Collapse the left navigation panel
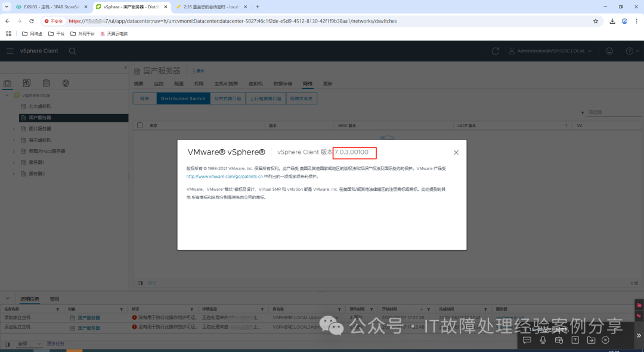Viewport: 644px width, 352px height. click(x=126, y=67)
